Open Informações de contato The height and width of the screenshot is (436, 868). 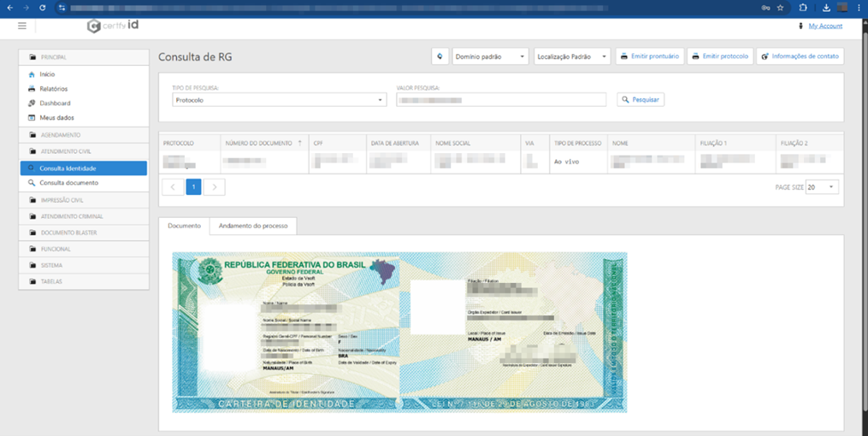tap(800, 56)
